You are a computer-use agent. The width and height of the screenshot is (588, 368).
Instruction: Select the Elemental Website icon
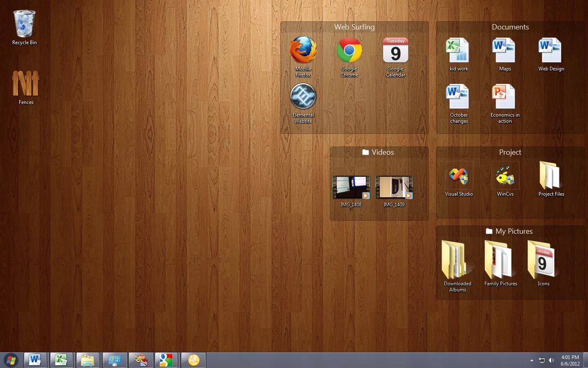(303, 103)
